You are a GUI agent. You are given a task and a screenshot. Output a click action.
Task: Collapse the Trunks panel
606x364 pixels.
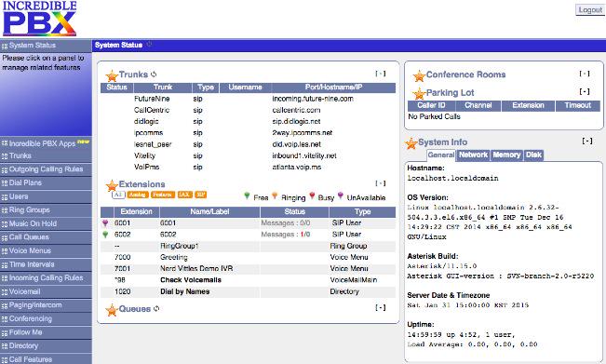381,74
